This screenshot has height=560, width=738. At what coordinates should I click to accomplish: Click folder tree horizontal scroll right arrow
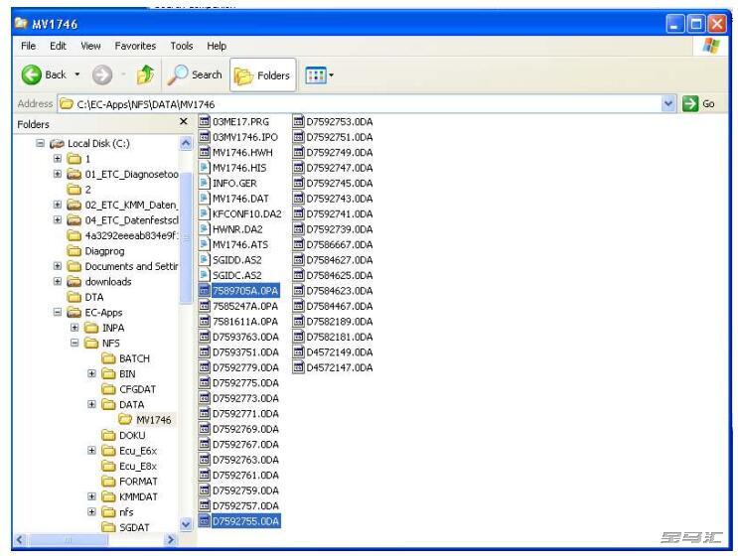click(x=171, y=540)
